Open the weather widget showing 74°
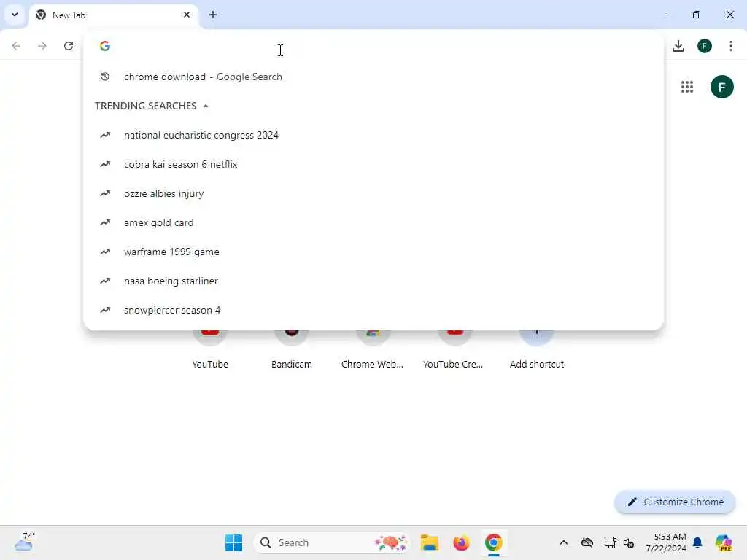Image resolution: width=747 pixels, height=560 pixels. (x=24, y=542)
